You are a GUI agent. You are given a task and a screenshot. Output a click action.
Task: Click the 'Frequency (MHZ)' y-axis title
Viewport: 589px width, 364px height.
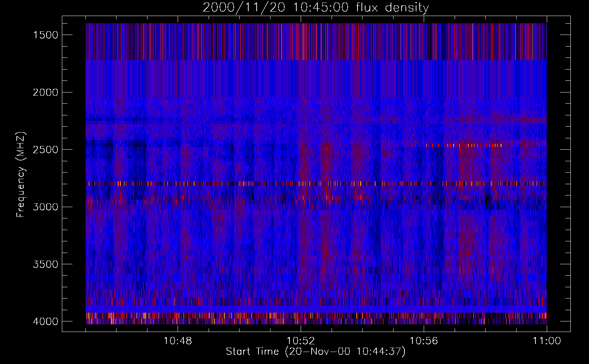(x=21, y=175)
